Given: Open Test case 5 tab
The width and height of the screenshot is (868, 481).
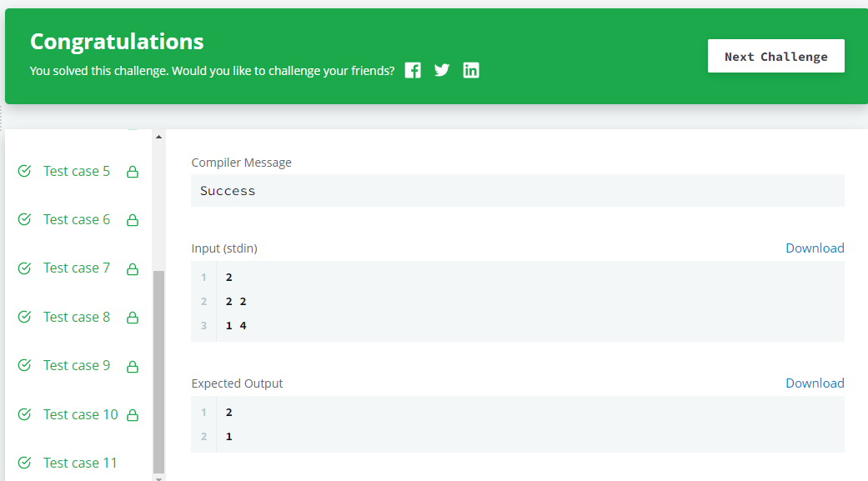Looking at the screenshot, I should pos(77,171).
